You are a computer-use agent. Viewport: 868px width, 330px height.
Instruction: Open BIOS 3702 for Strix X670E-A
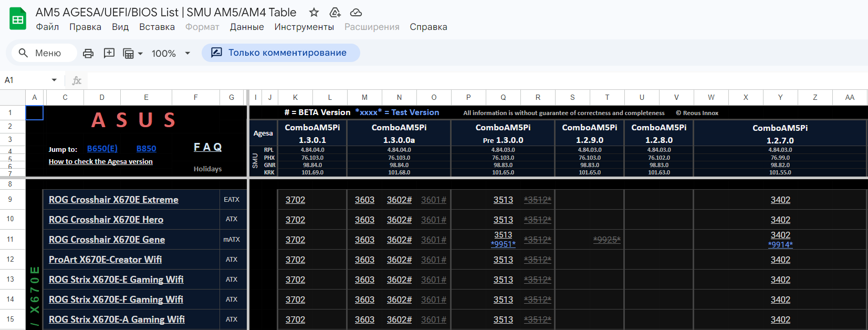tap(295, 319)
